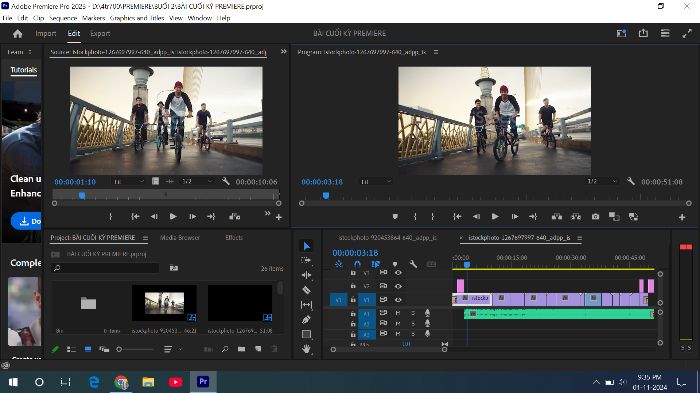Select the Rectangle tool
This screenshot has height=393, width=700.
306,334
